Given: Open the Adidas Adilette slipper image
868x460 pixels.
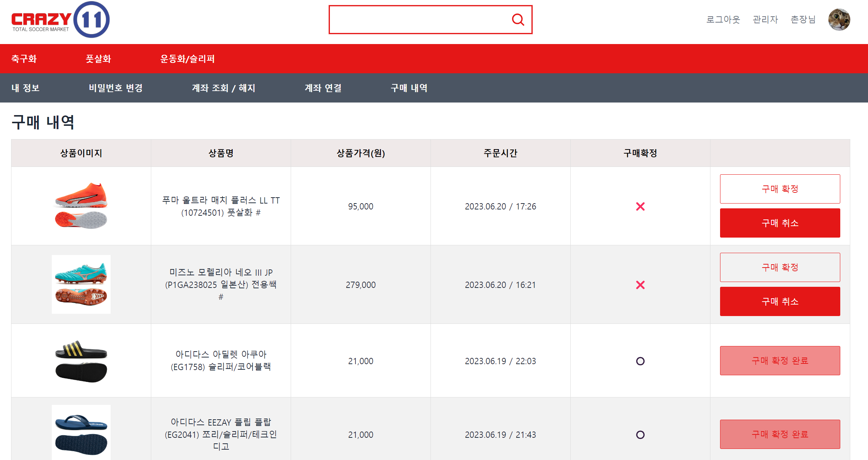Looking at the screenshot, I should 81,361.
